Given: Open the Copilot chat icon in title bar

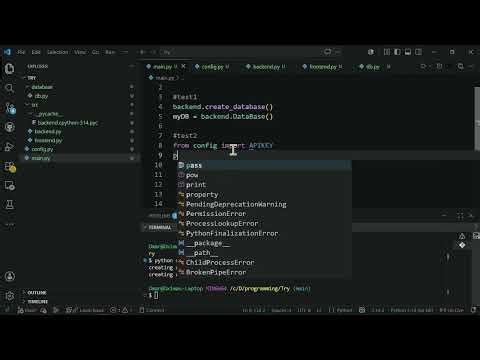Looking at the screenshot, I should coord(328,52).
